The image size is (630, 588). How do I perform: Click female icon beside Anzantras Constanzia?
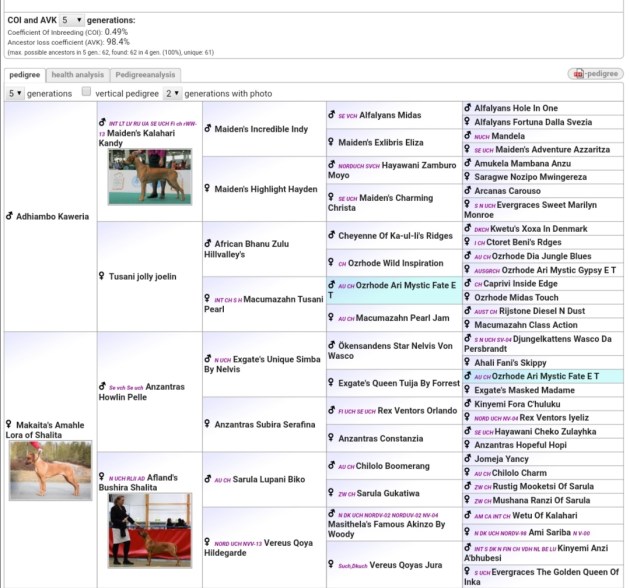pos(333,438)
